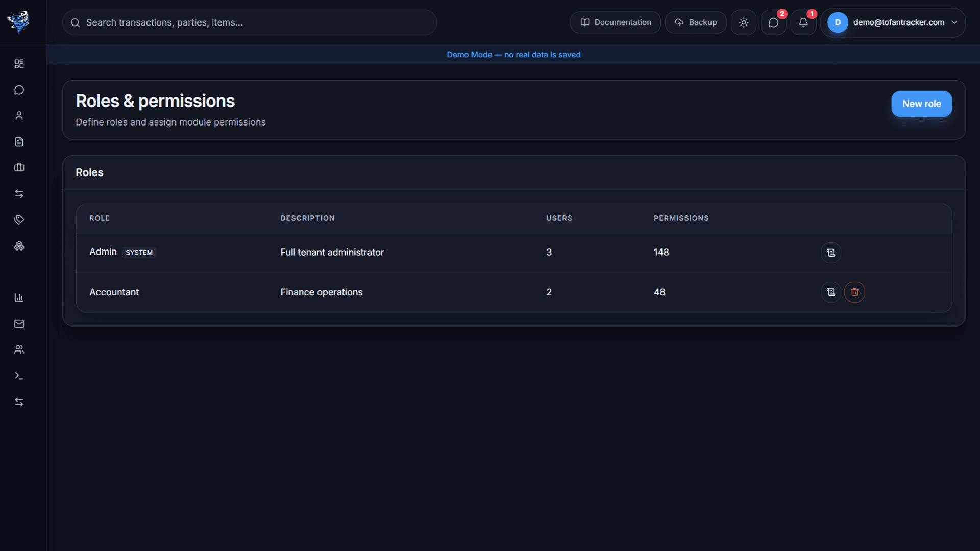Viewport: 980px width, 551px height.
Task: Open the mail envelope icon in sidebar
Action: point(19,323)
